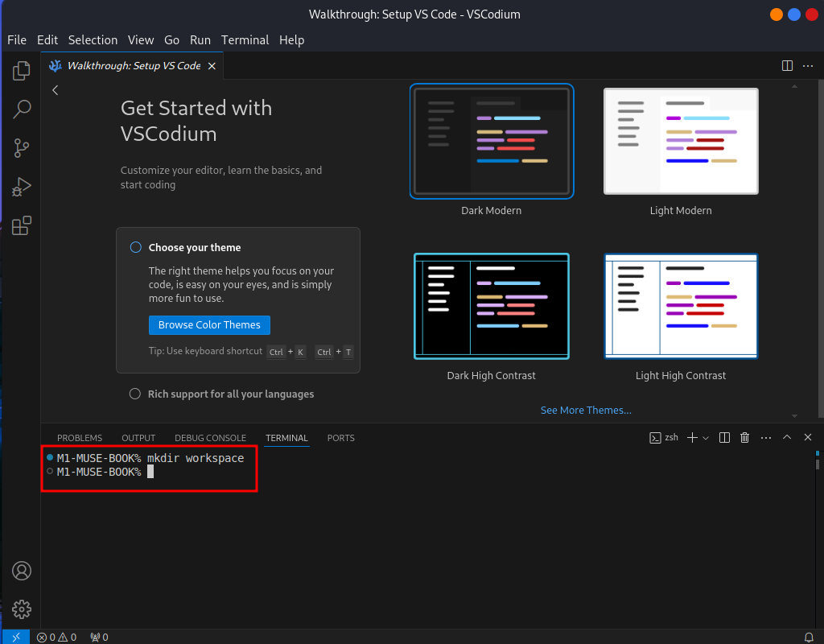Open the Extensions view icon
The image size is (824, 644).
pos(22,225)
